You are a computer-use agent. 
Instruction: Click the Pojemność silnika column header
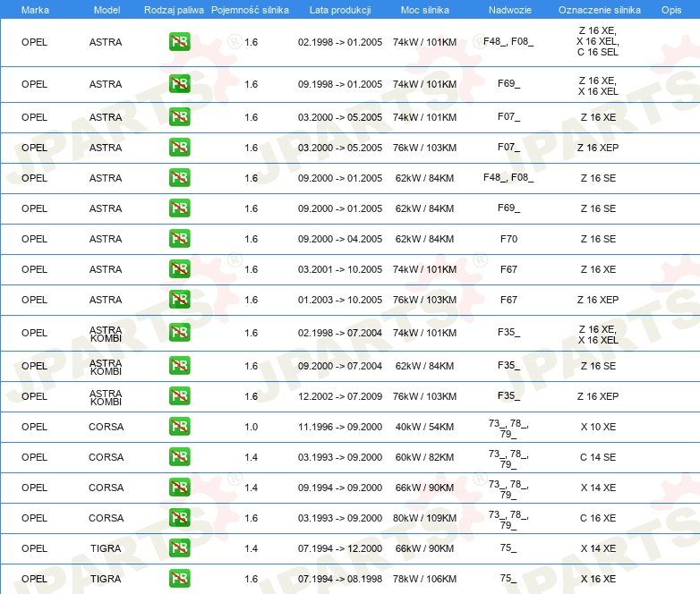click(250, 9)
